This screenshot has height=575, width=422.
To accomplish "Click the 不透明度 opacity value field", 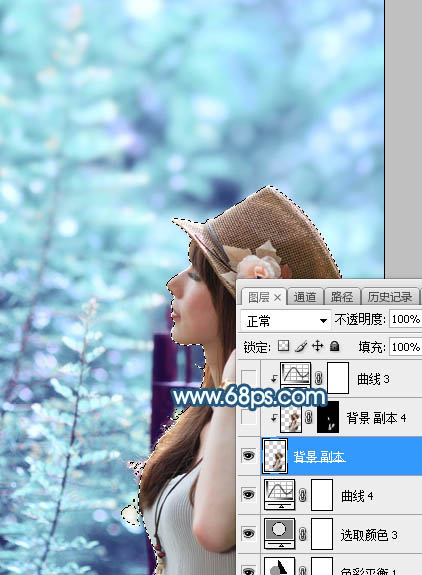I will click(x=405, y=319).
